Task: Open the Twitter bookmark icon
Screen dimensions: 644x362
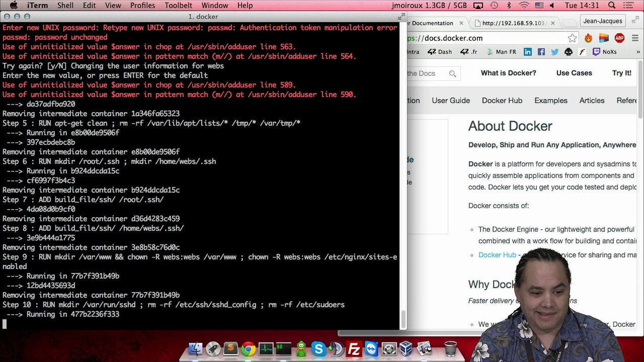Action: coord(554,52)
